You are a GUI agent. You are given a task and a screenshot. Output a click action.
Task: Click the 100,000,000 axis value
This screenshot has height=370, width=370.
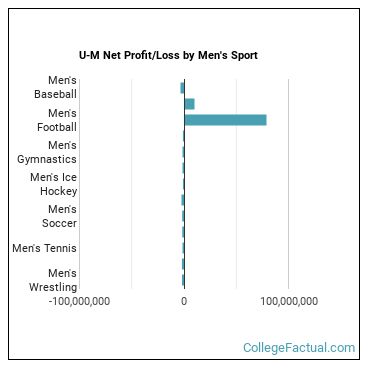(289, 301)
